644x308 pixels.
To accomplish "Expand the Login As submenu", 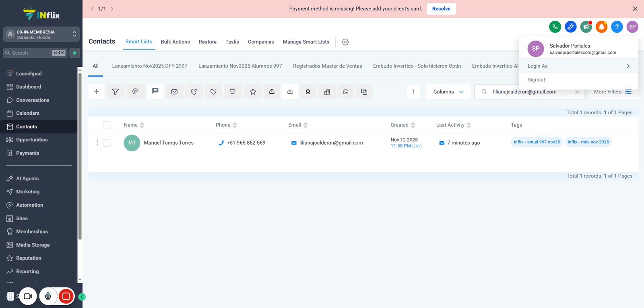I will (x=578, y=66).
